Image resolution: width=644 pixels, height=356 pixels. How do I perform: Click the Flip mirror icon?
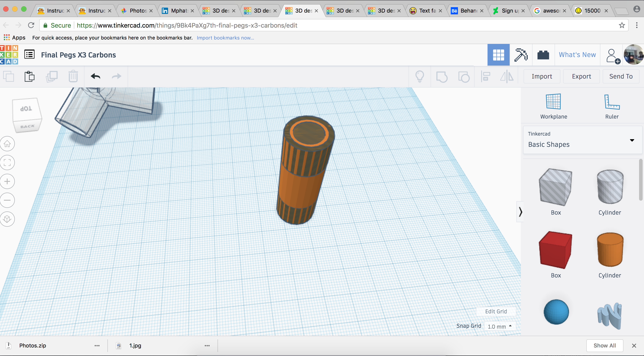pyautogui.click(x=507, y=76)
